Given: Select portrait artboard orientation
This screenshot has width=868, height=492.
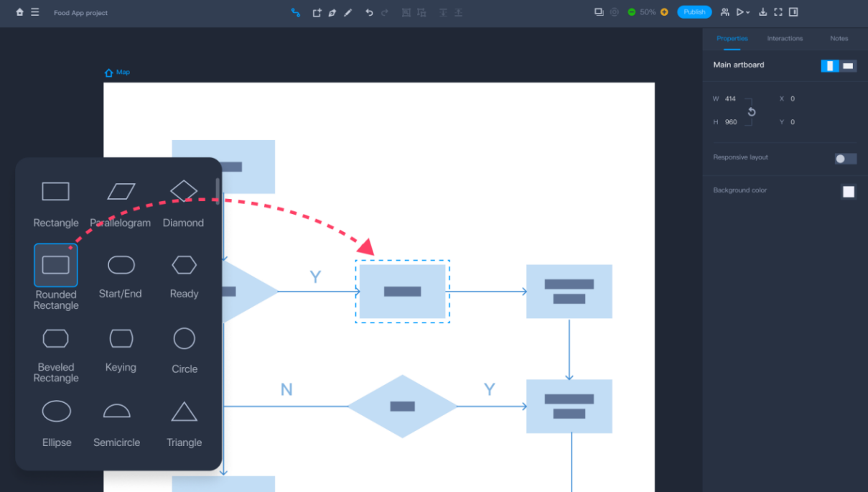Looking at the screenshot, I should [x=830, y=66].
